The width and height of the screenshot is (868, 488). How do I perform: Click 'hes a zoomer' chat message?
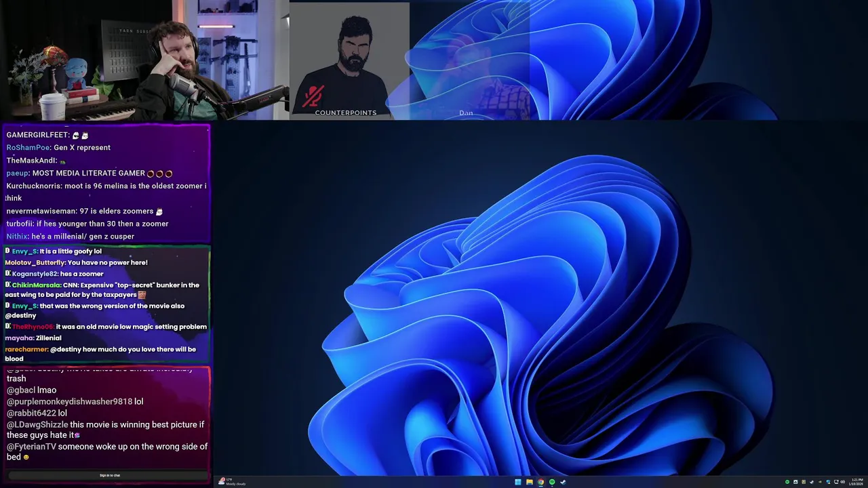pyautogui.click(x=82, y=274)
